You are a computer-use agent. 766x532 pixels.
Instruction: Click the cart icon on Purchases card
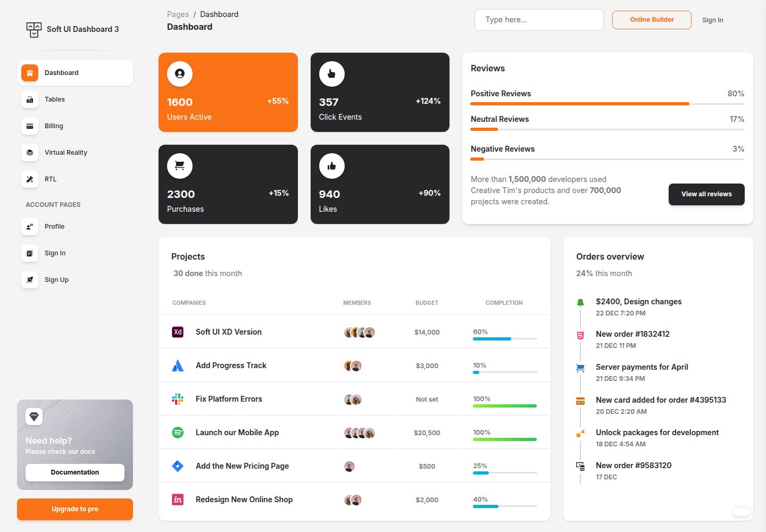(180, 166)
